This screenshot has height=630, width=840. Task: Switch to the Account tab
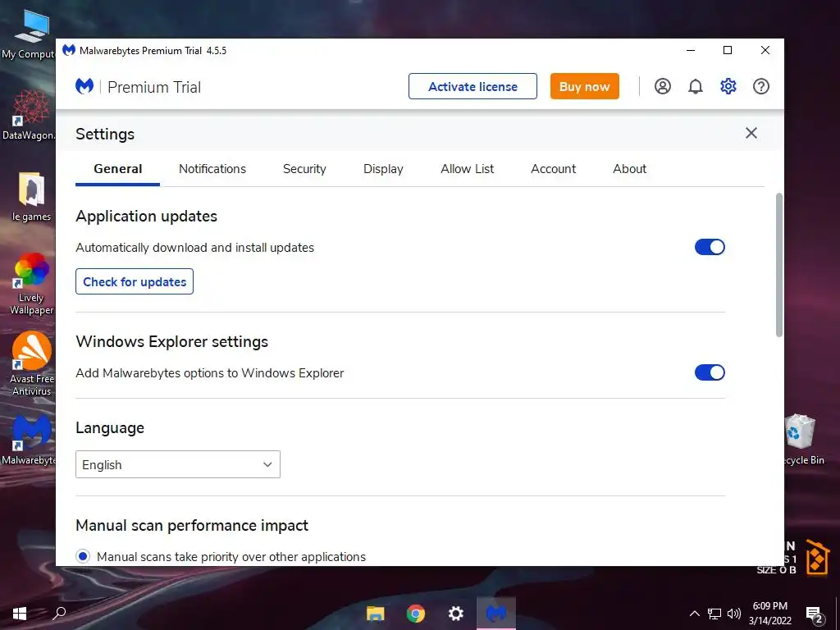[x=554, y=169]
